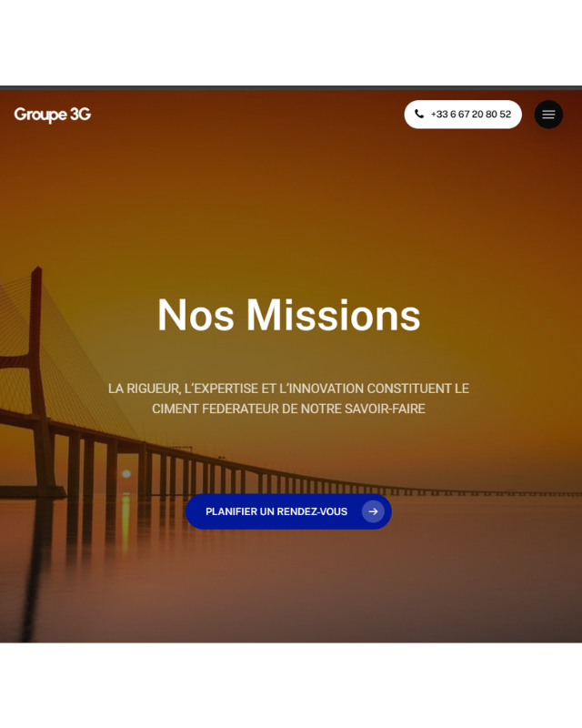Click the text "CIMENT FEDERATEUR DE NOTRE SAVOIR-FAIRE"

click(288, 409)
